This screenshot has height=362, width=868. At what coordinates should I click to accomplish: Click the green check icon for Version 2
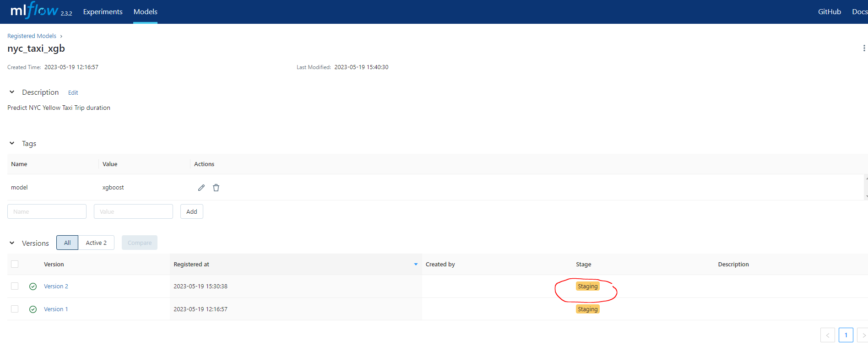click(33, 286)
